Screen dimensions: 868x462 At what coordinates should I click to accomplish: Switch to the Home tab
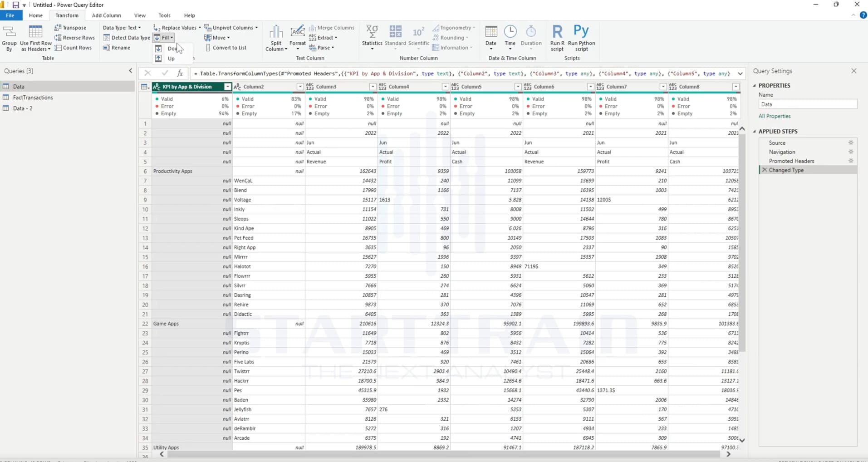click(36, 15)
